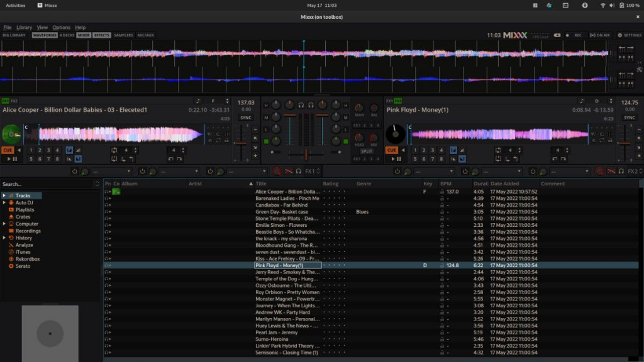
Task: Click the system volume icon in top bar
Action: click(x=611, y=5)
